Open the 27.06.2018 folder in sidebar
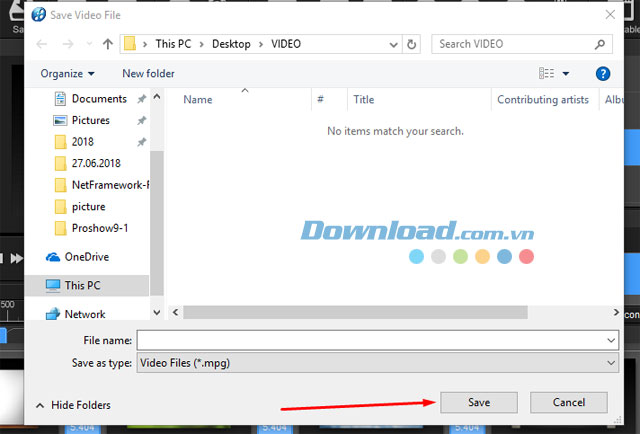This screenshot has width=640, height=434. tap(88, 163)
